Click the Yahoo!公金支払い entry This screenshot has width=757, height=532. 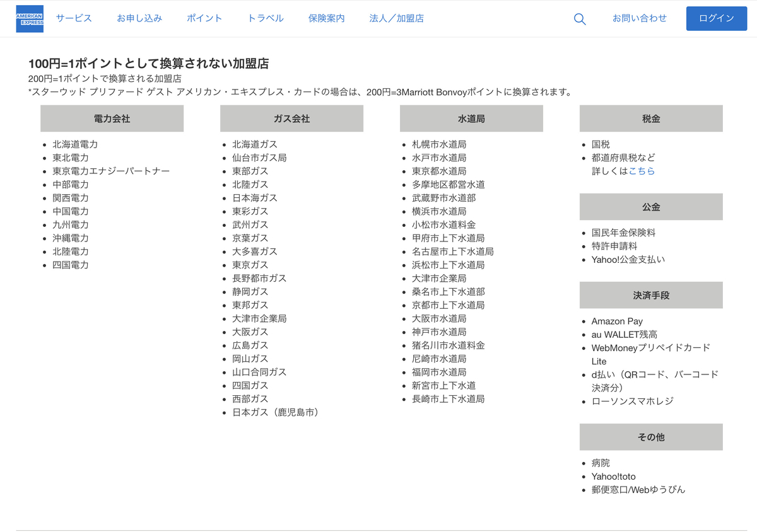[x=628, y=259]
